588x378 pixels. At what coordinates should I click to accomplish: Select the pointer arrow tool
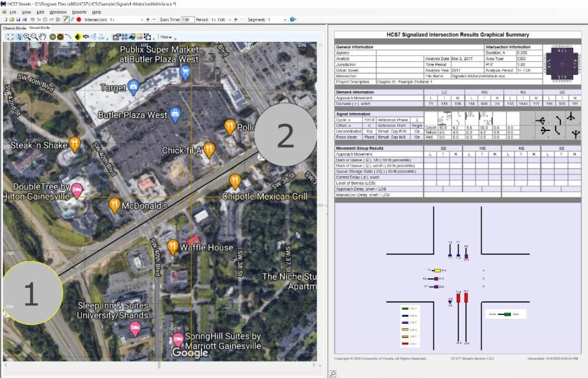(x=19, y=37)
